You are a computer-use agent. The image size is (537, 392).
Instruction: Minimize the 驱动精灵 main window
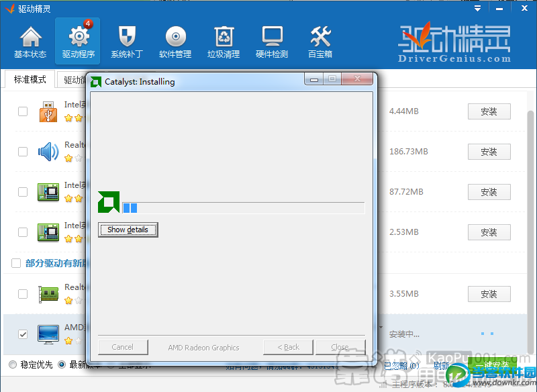click(x=499, y=9)
